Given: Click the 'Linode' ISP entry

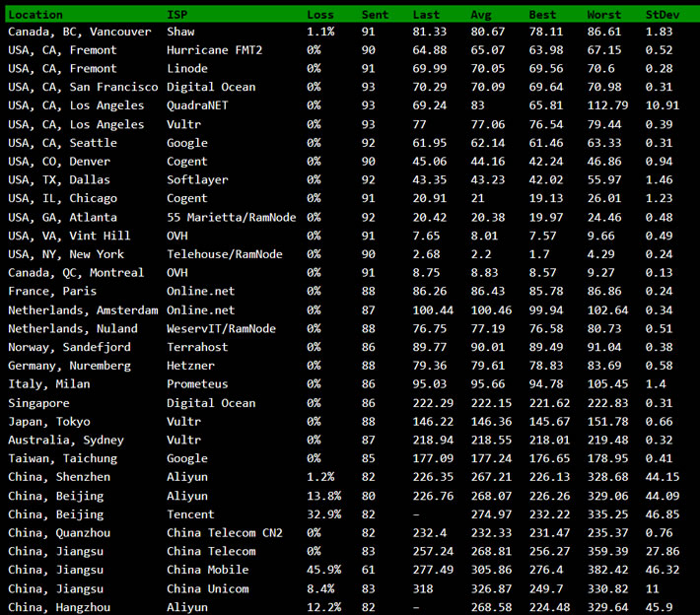Looking at the screenshot, I should pyautogui.click(x=187, y=68).
